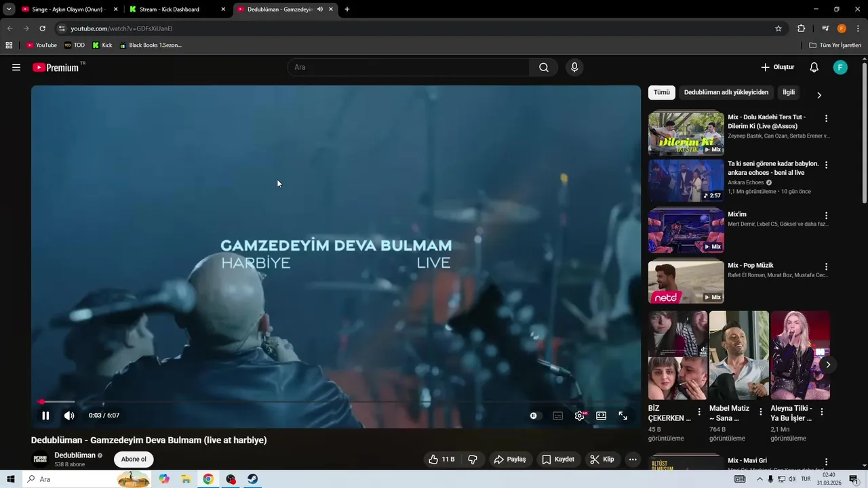Launch Steam from the taskbar

(252, 479)
